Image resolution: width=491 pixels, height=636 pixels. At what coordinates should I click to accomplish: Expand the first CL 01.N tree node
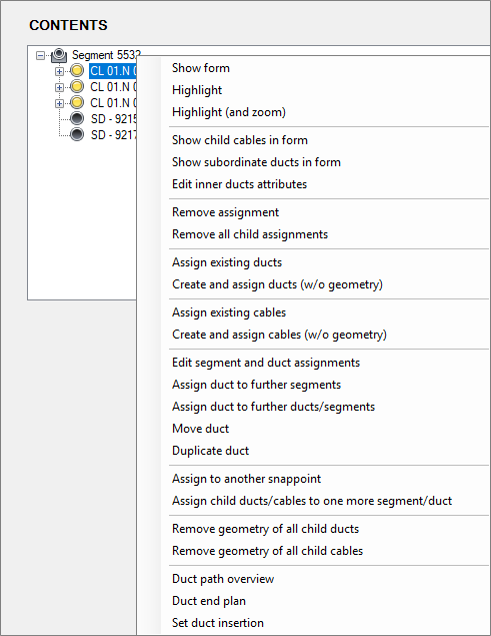click(59, 71)
